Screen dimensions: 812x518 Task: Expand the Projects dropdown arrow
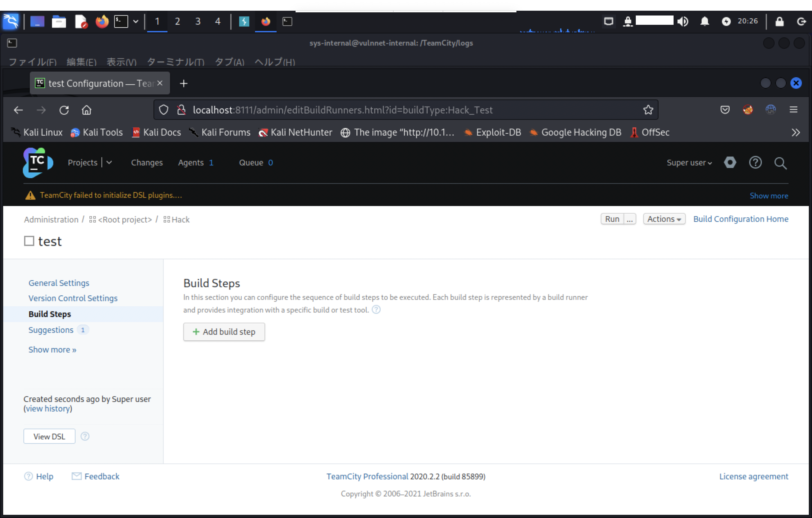click(x=109, y=162)
